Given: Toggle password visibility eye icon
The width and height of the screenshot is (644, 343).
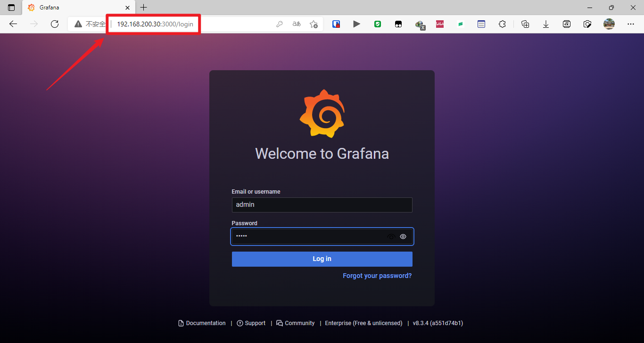Looking at the screenshot, I should point(403,237).
